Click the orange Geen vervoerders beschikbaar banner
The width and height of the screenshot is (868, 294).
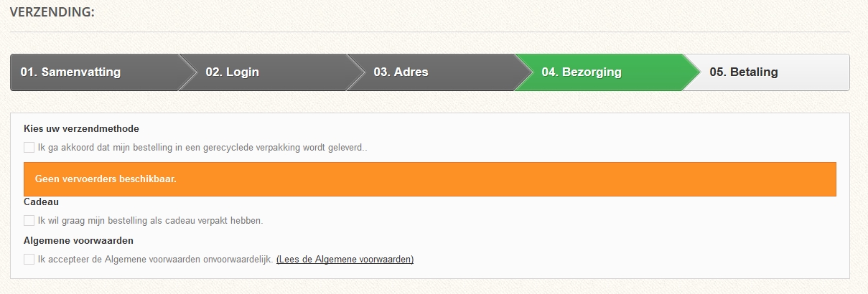click(429, 179)
